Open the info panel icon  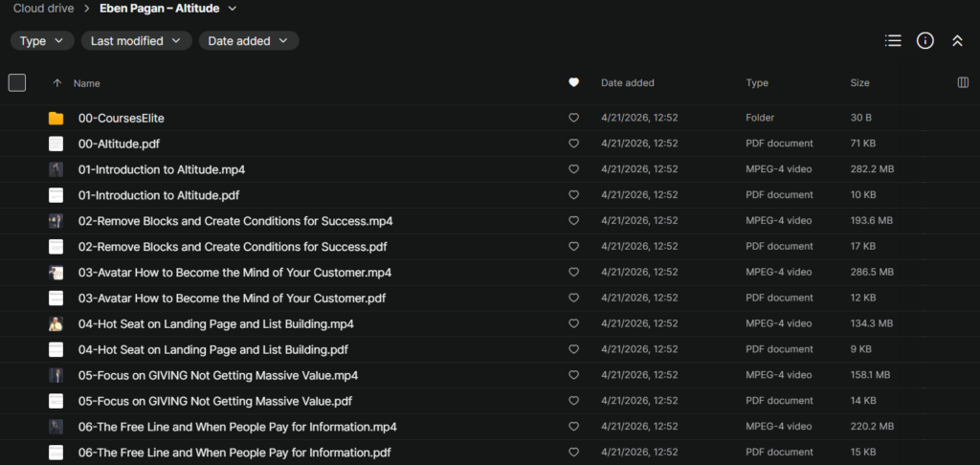click(x=925, y=40)
